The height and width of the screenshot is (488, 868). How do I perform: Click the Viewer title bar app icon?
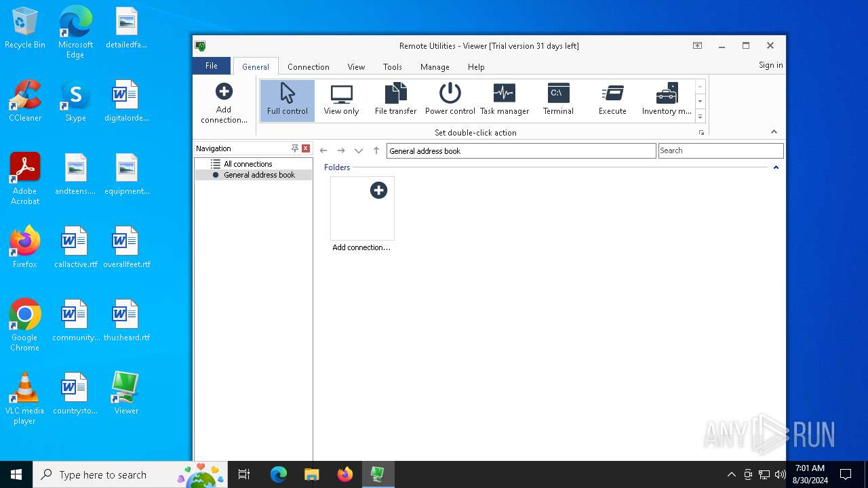201,46
